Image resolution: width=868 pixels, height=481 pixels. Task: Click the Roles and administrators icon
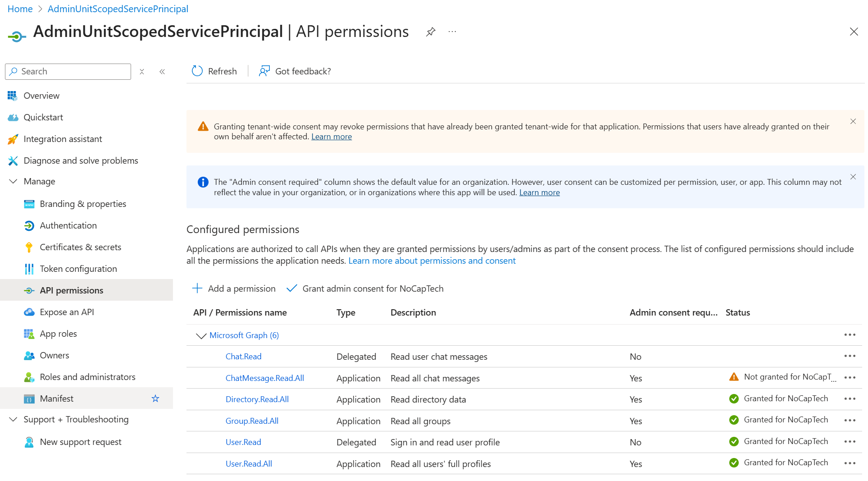point(29,377)
